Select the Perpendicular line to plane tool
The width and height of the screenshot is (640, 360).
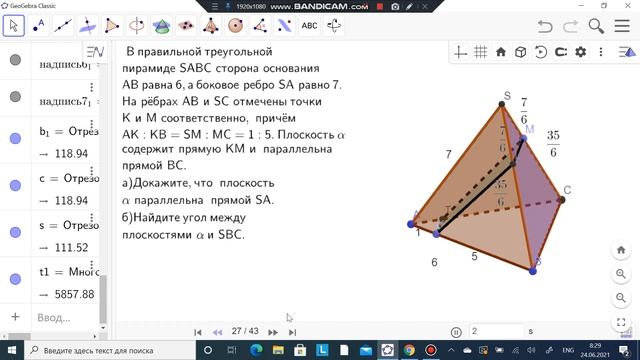click(87, 26)
